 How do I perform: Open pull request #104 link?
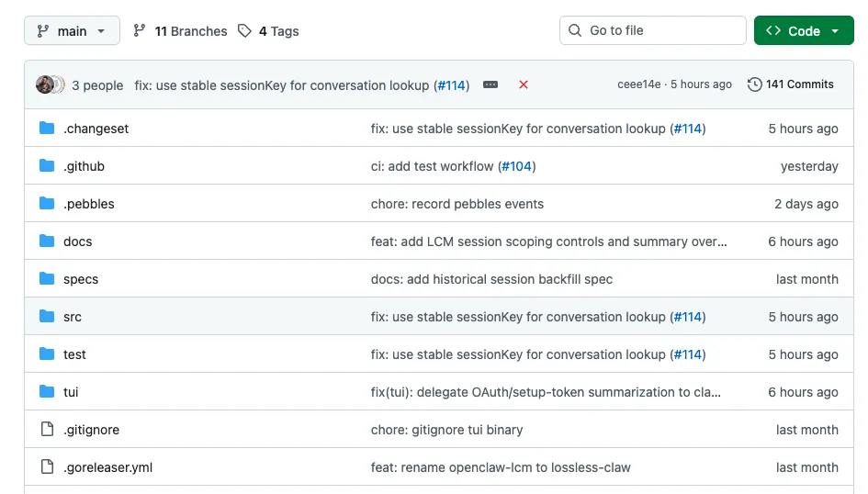pyautogui.click(x=517, y=166)
